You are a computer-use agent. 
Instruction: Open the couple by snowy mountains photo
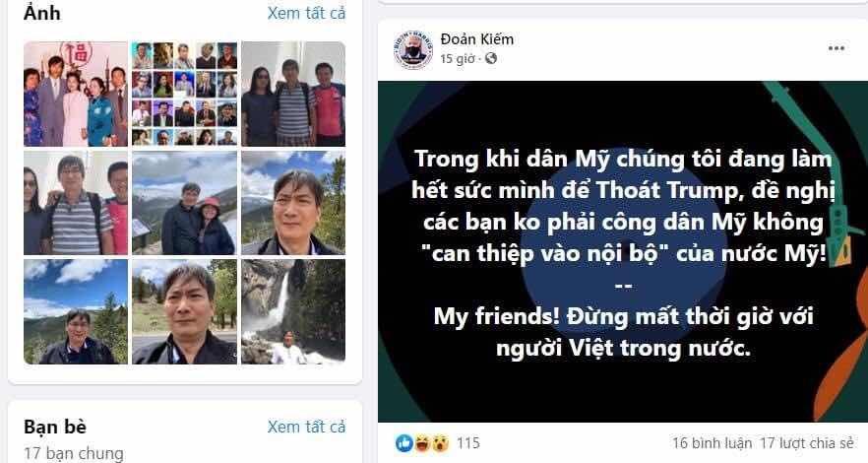click(184, 203)
